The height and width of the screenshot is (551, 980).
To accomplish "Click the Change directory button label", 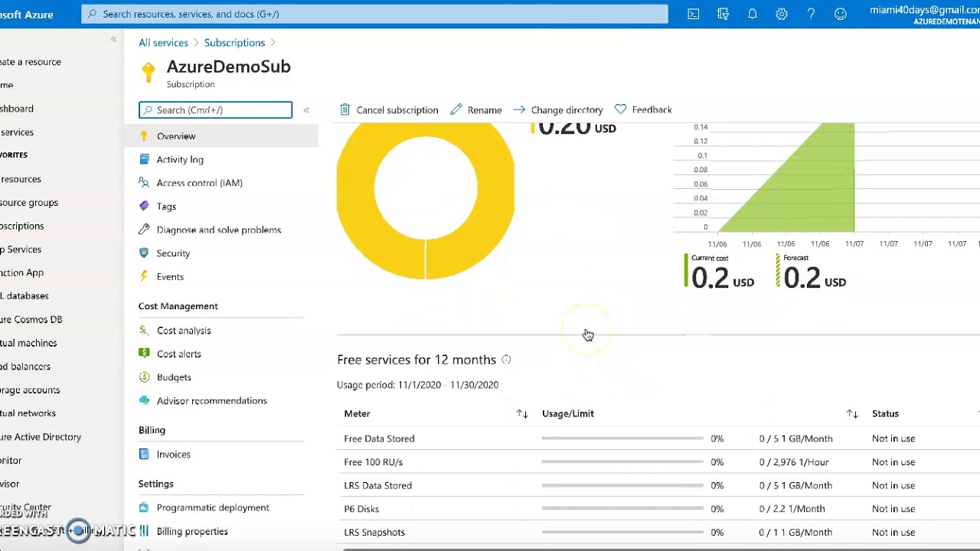I will click(x=567, y=110).
